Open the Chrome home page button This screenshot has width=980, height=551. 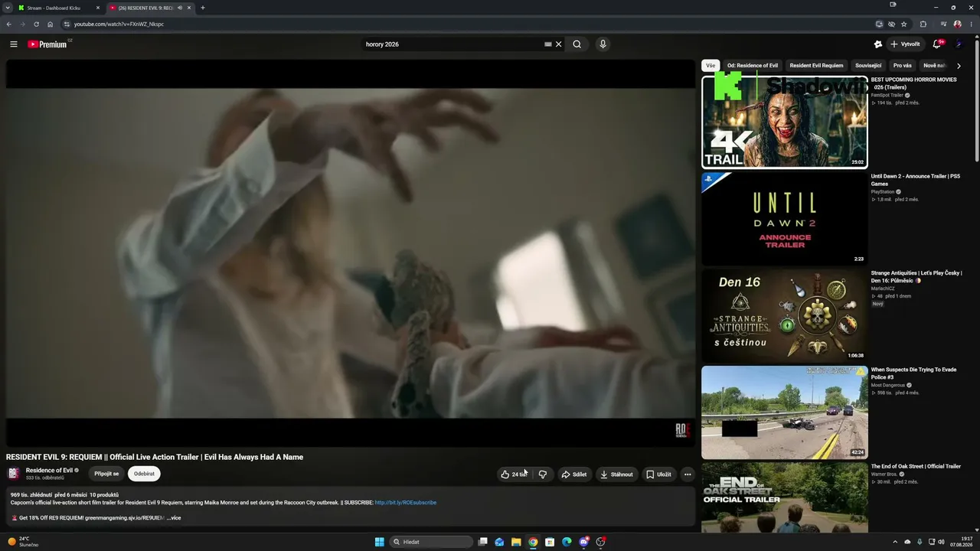[x=51, y=24]
